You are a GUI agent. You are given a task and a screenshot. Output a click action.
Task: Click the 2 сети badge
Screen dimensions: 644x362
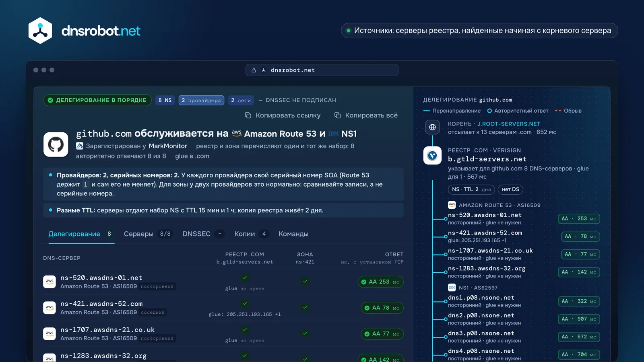coord(241,100)
